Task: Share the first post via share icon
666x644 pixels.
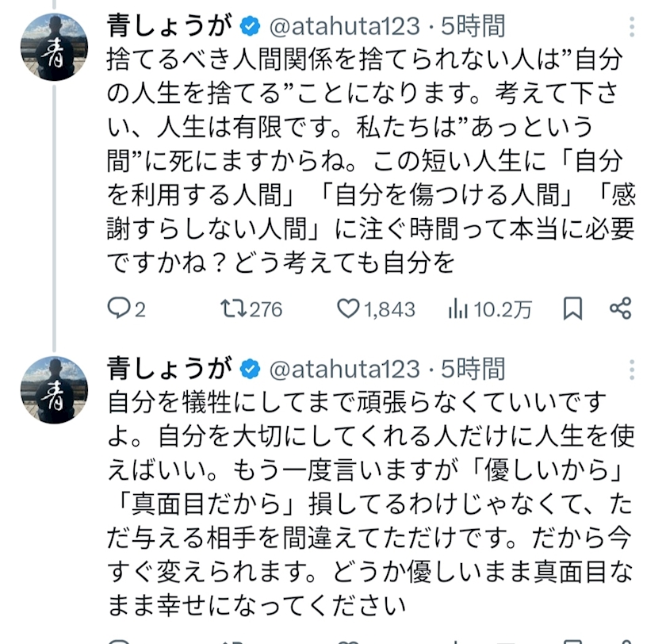Action: [621, 309]
